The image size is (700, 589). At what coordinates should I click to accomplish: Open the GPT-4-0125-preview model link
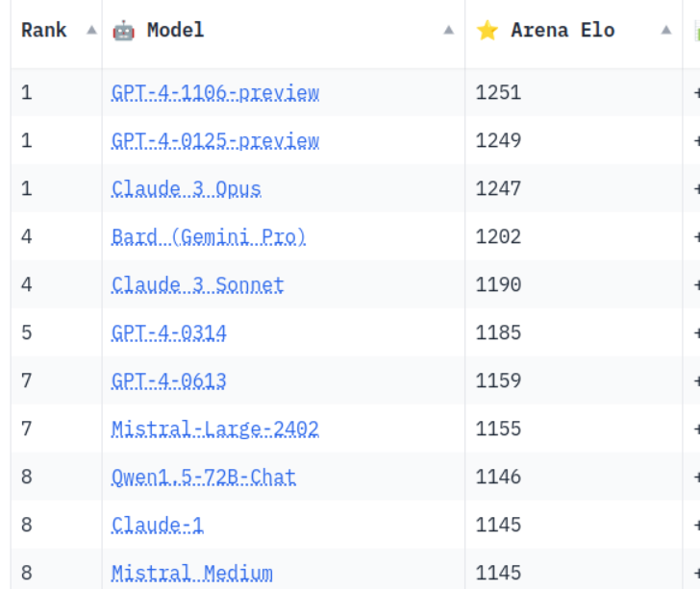click(x=214, y=141)
